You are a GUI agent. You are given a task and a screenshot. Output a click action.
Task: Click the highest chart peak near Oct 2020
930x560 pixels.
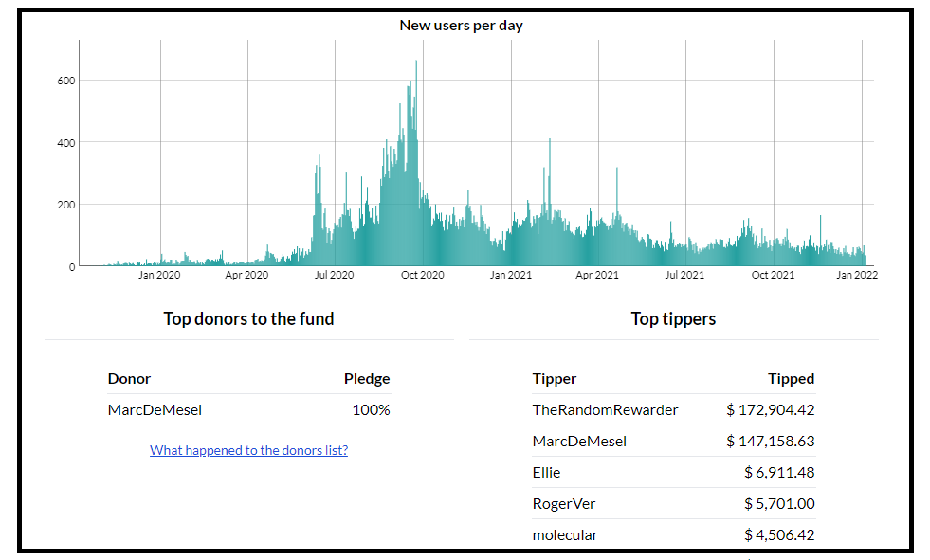416,62
